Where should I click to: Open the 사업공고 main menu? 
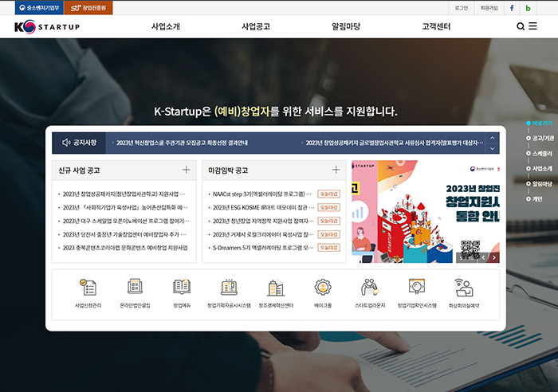pos(256,26)
